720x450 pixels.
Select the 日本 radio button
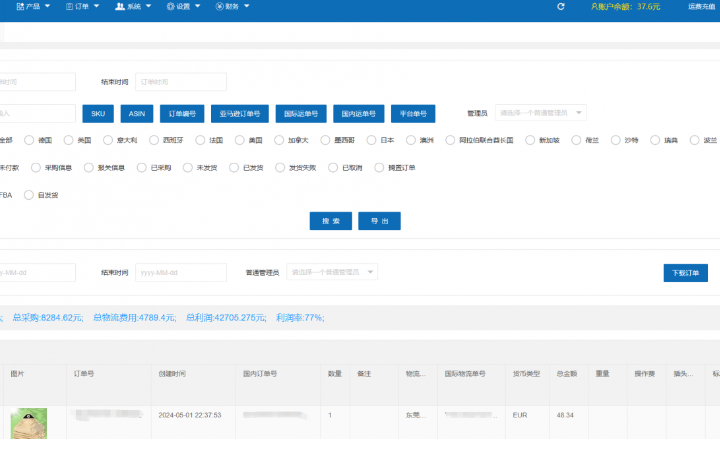point(371,140)
